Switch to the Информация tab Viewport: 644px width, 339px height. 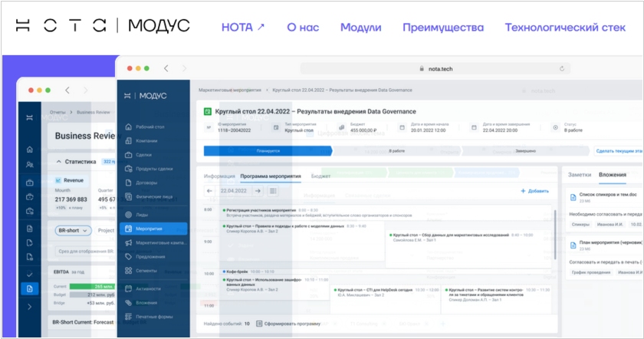click(219, 176)
